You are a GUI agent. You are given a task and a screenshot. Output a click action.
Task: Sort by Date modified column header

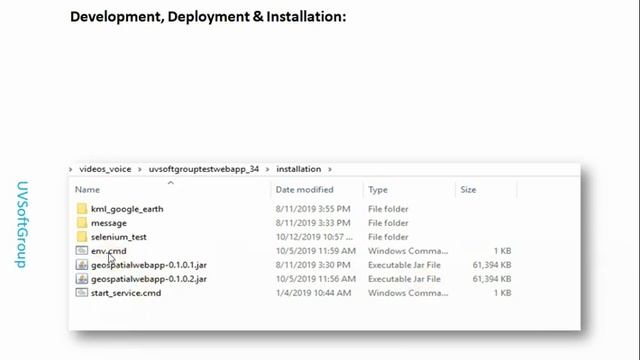pyautogui.click(x=304, y=190)
